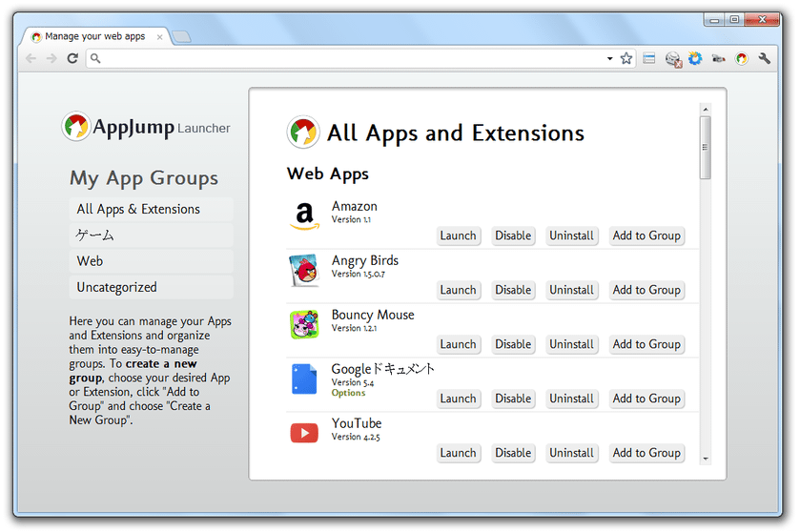Click the scrollbar up arrow in the apps panel
This screenshot has height=532, width=800.
click(705, 109)
